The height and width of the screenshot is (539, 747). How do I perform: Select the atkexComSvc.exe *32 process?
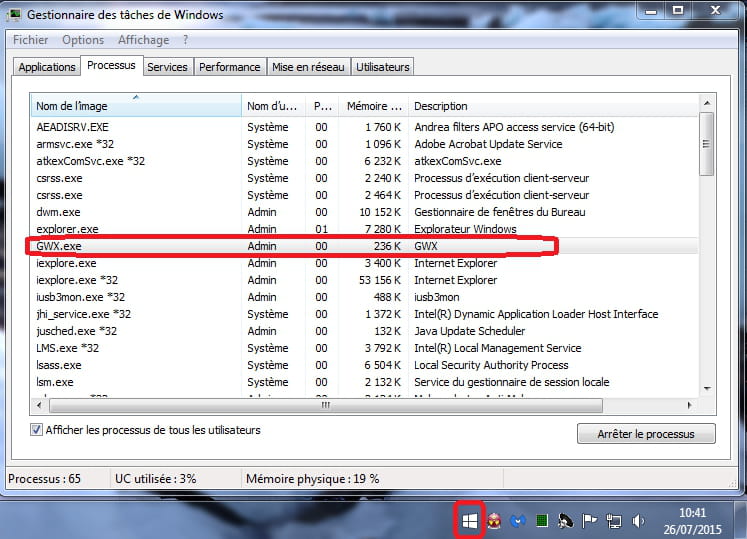click(364, 161)
